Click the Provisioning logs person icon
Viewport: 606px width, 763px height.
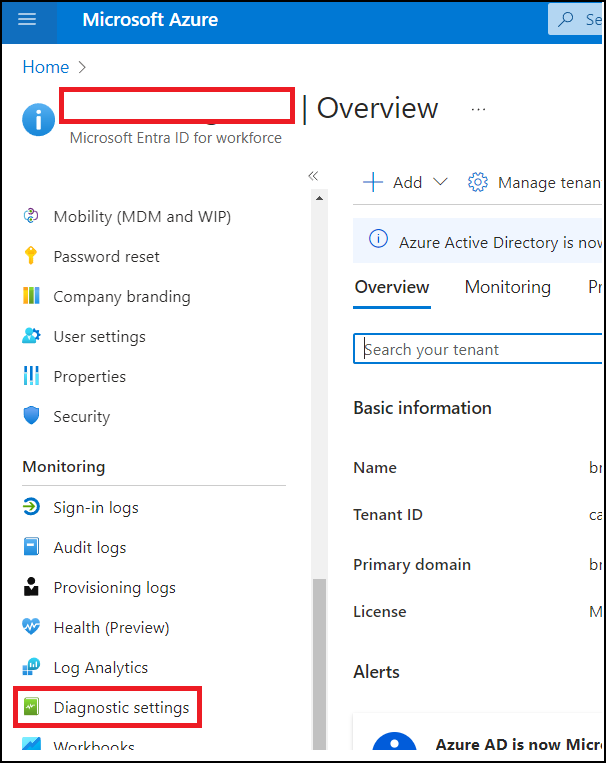coord(32,587)
